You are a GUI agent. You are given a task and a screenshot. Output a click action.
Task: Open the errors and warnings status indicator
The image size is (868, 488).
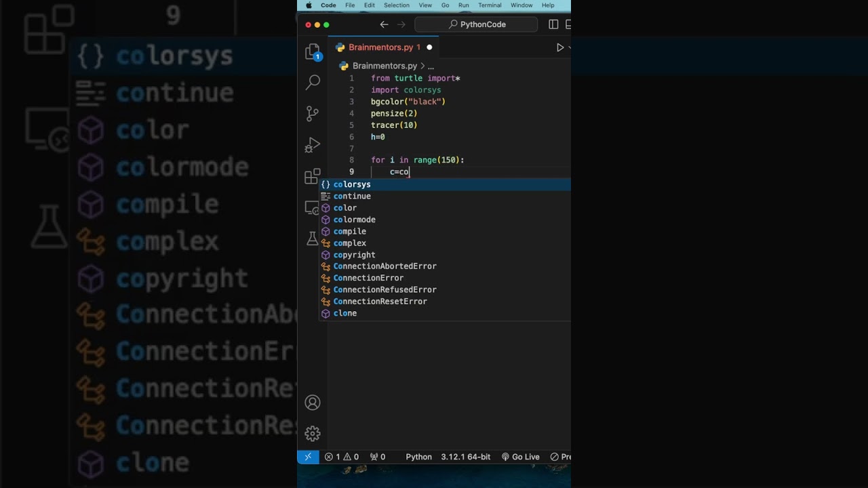tap(342, 457)
